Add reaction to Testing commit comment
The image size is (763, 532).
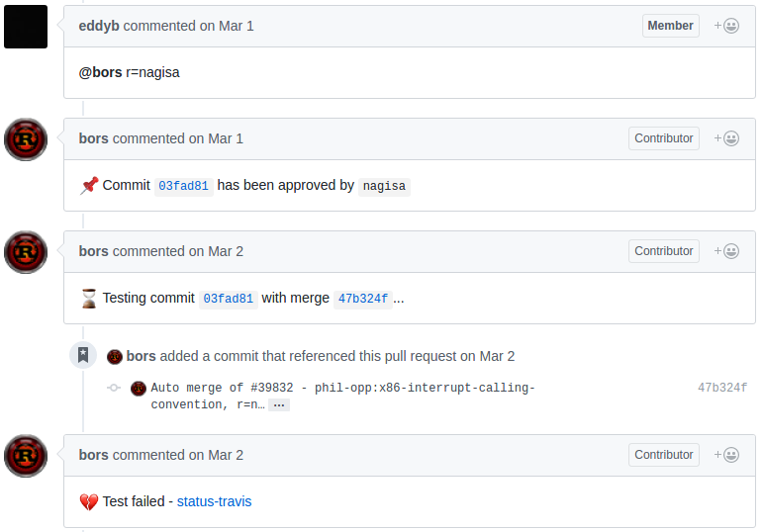[726, 251]
